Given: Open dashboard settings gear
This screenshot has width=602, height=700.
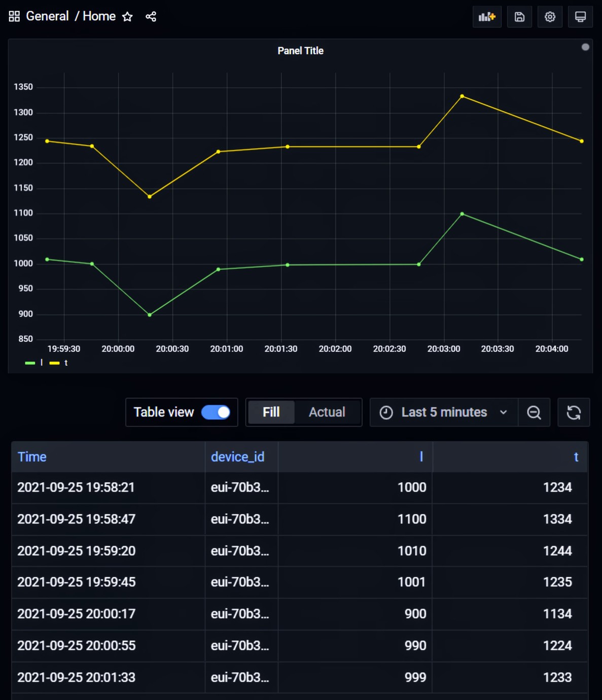Looking at the screenshot, I should pyautogui.click(x=550, y=17).
